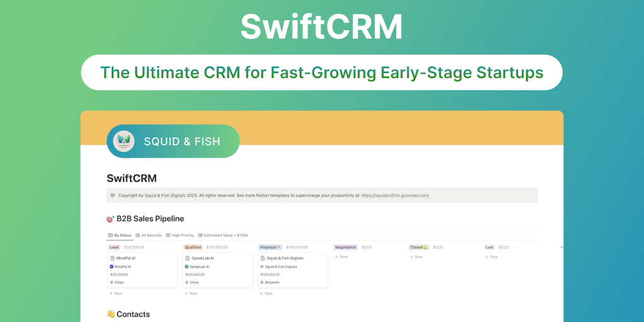644x322 pixels.
Task: Add a new item under Closed column
Action: (x=416, y=257)
